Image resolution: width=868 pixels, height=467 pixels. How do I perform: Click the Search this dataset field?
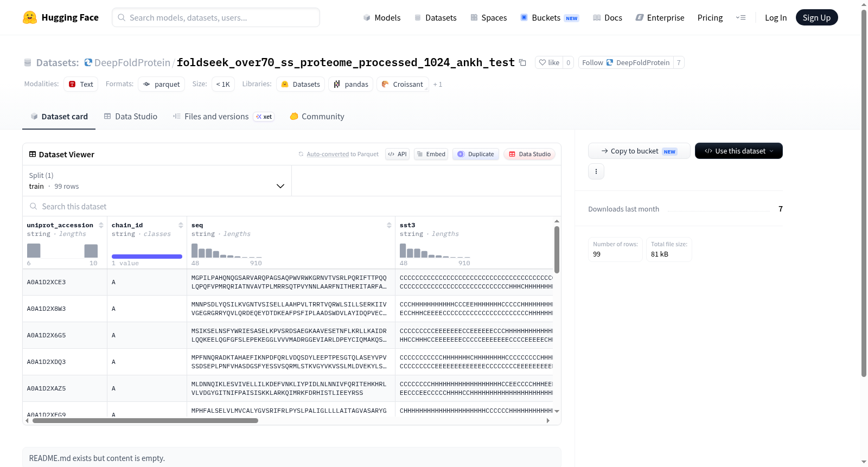pyautogui.click(x=292, y=206)
